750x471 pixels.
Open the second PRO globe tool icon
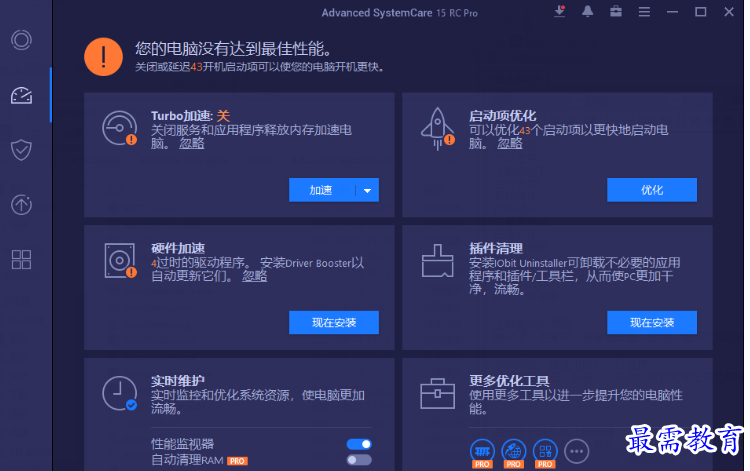pyautogui.click(x=514, y=451)
